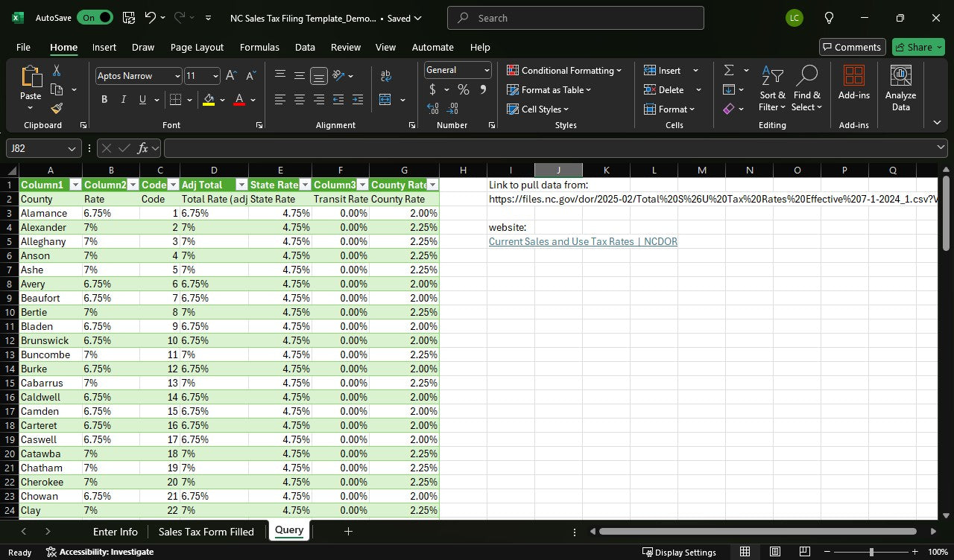Screen dimensions: 954x560
Task: Toggle Italic formatting button
Action: 123,100
